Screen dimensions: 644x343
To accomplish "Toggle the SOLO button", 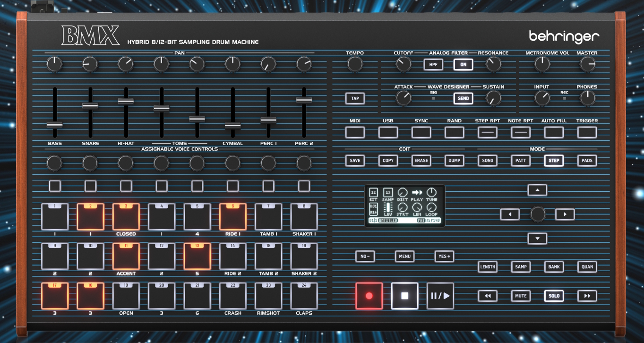I will pyautogui.click(x=554, y=296).
